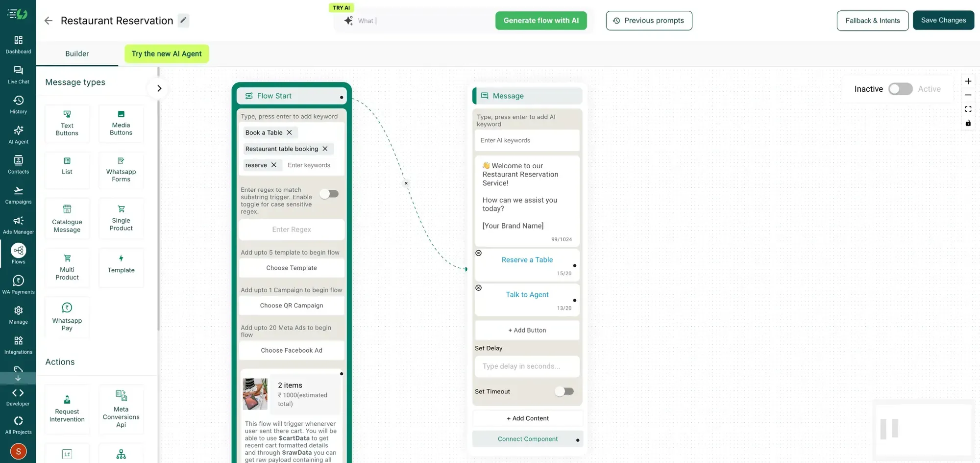The width and height of the screenshot is (980, 463).
Task: Click Generate flow with AI button
Action: click(541, 21)
